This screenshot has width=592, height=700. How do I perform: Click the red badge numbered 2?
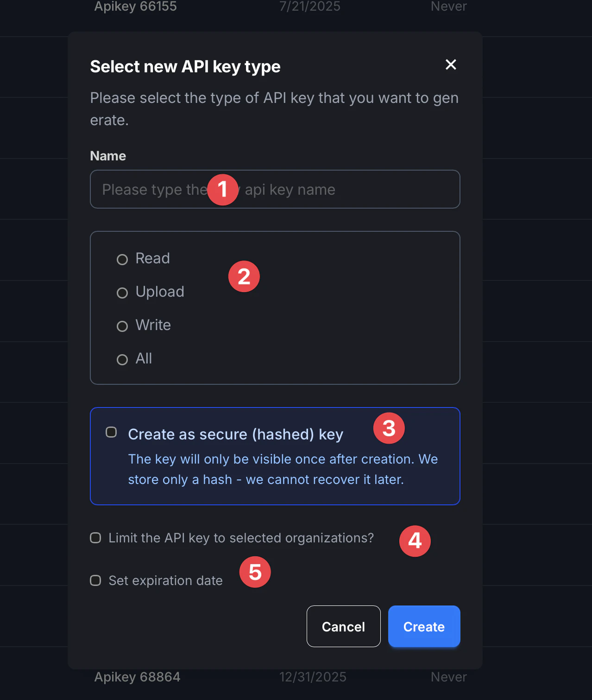(244, 277)
